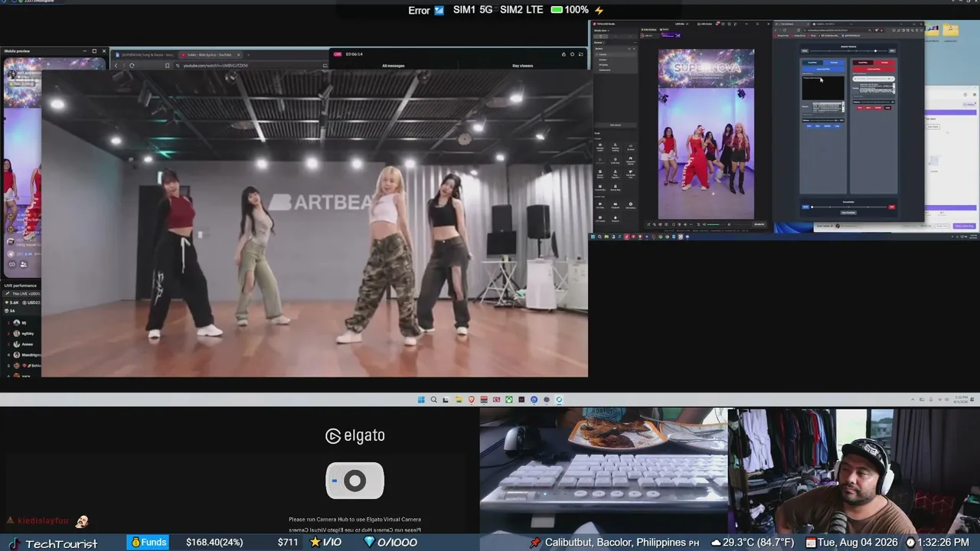
Task: Click the plus icon beside Scenes in LIVE Studio
Action: (632, 48)
